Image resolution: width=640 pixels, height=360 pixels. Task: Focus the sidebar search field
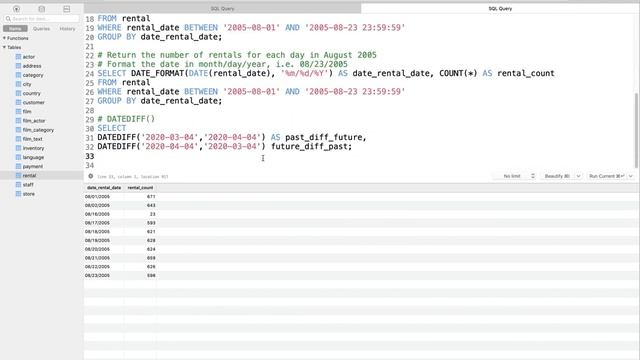[x=42, y=19]
